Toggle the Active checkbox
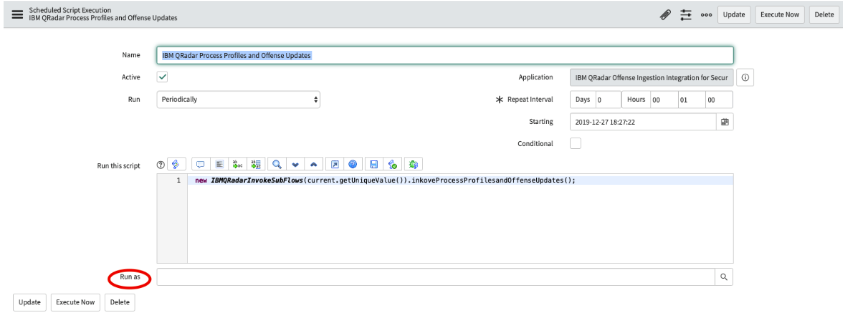This screenshot has height=318, width=868. [x=162, y=77]
